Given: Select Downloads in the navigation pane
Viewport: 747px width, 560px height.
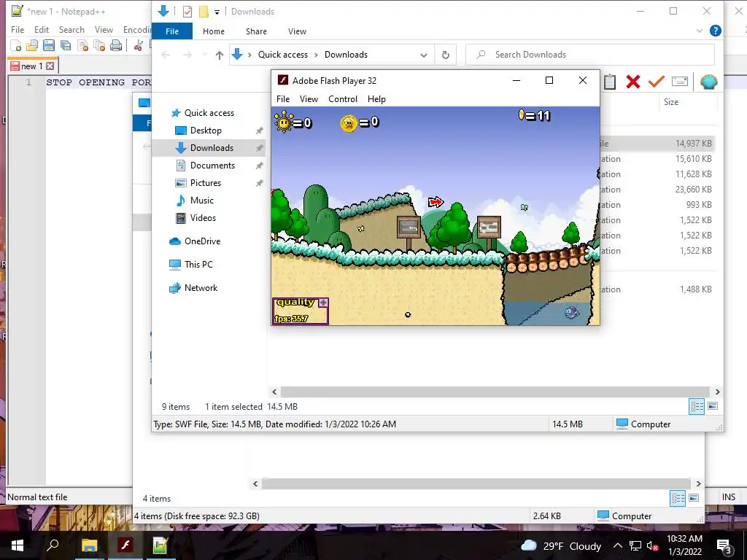Looking at the screenshot, I should pos(212,148).
